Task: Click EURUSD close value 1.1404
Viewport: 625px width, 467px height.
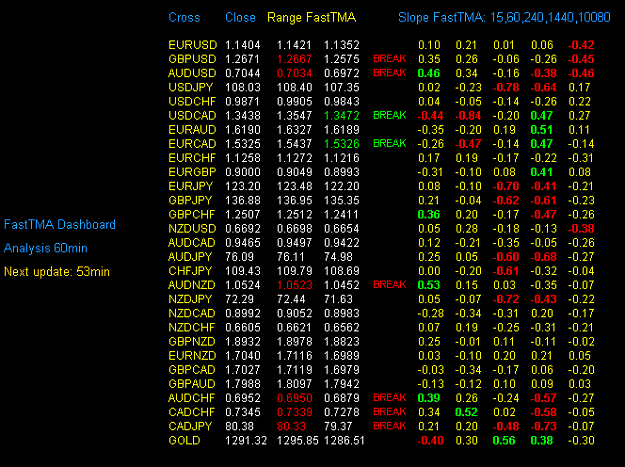Action: (x=243, y=45)
